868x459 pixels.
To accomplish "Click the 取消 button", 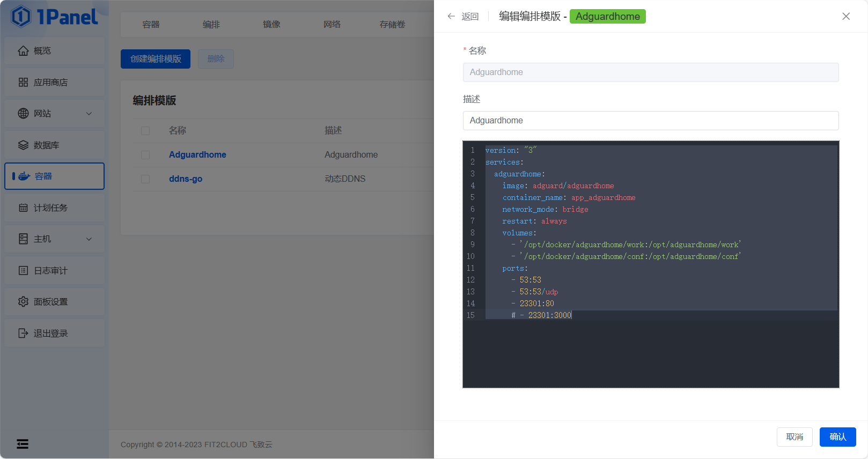I will click(x=795, y=437).
